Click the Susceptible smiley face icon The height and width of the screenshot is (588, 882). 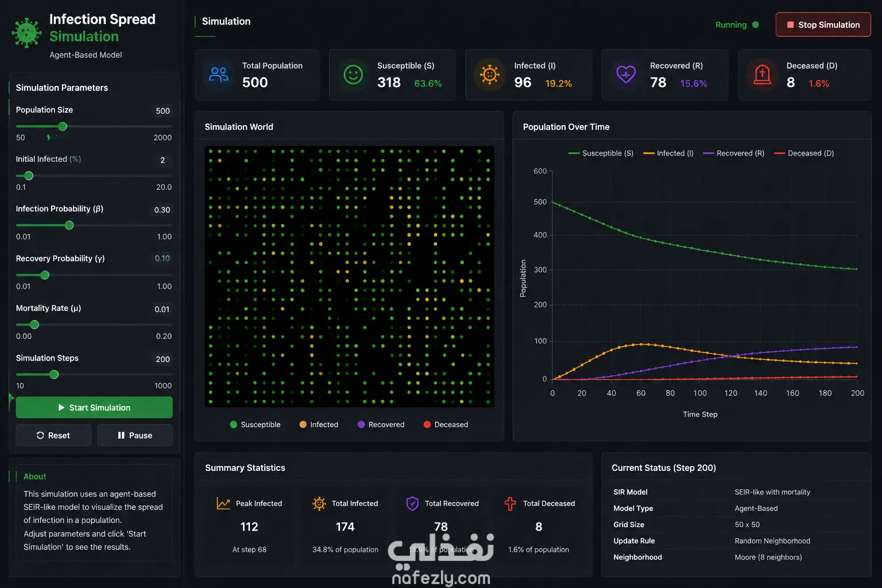(353, 75)
